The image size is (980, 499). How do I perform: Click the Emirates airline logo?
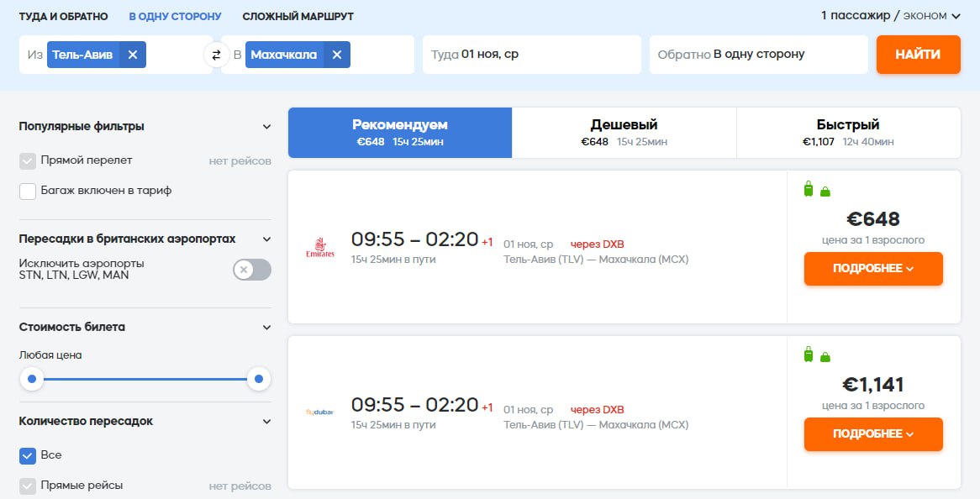[320, 248]
